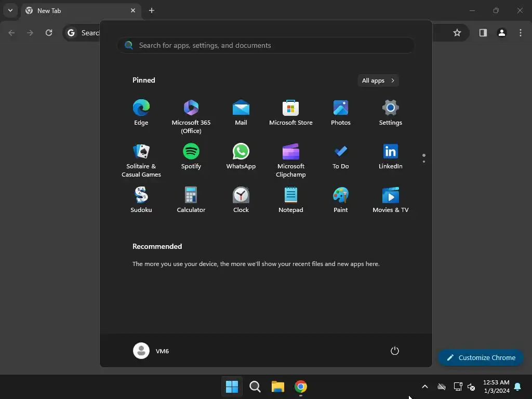The height and width of the screenshot is (399, 532).
Task: Open LinkedIn
Action: coord(391,156)
